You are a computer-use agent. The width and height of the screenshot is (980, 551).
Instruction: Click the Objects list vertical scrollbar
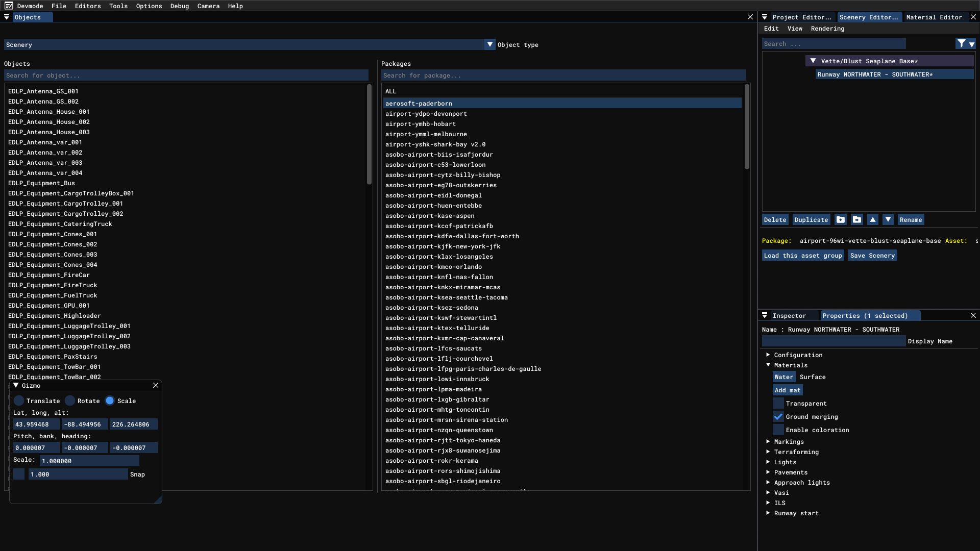click(x=369, y=135)
